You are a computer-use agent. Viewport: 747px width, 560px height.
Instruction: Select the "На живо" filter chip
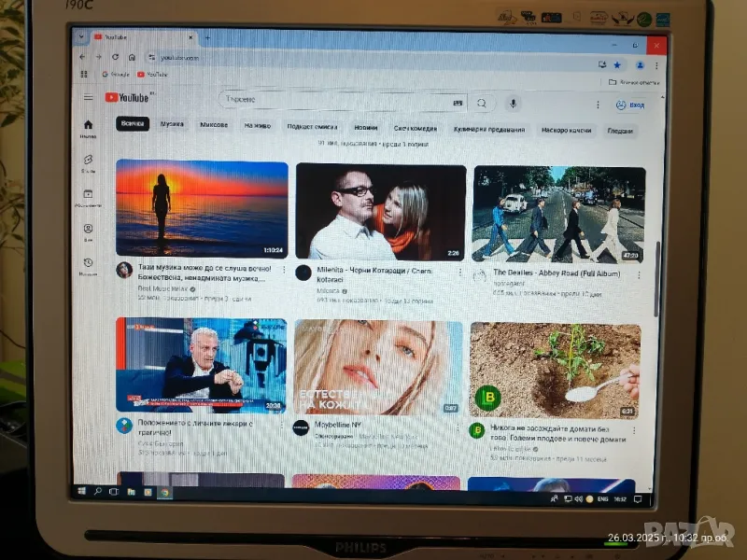(257, 125)
